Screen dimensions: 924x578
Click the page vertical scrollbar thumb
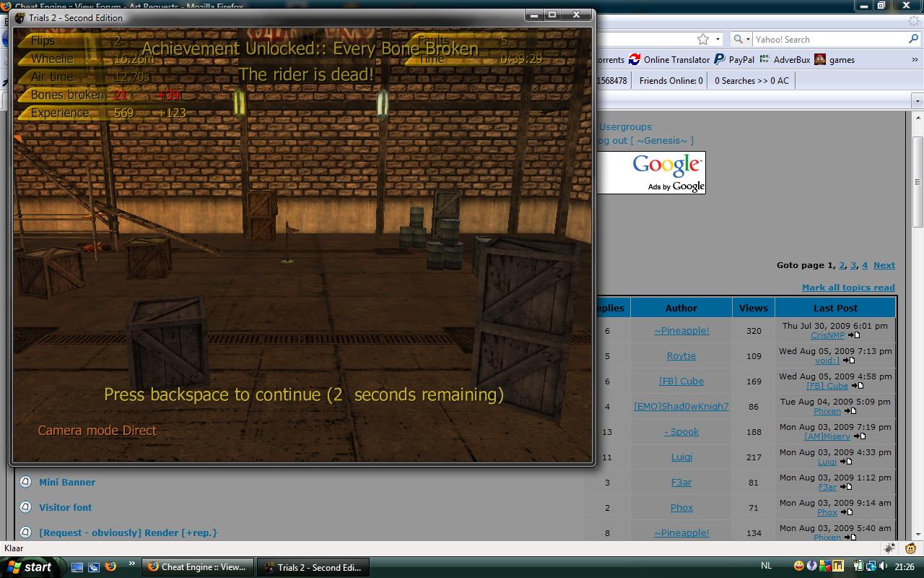coord(918,181)
